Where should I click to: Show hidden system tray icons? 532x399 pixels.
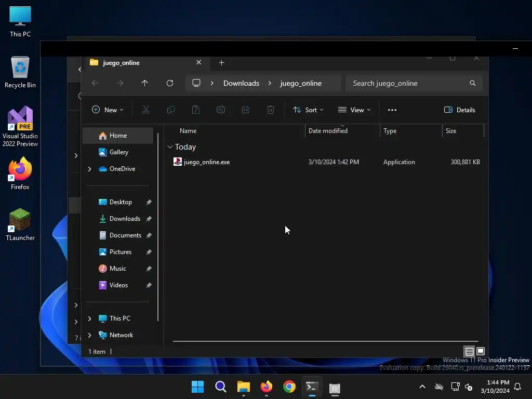pos(422,387)
